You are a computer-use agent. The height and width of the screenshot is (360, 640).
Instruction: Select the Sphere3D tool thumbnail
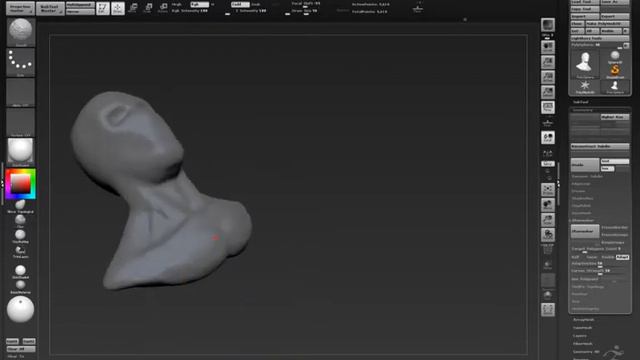615,56
